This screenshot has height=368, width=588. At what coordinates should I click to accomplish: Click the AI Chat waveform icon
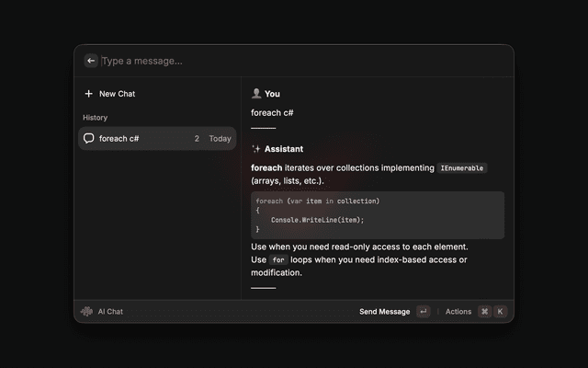[87, 312]
